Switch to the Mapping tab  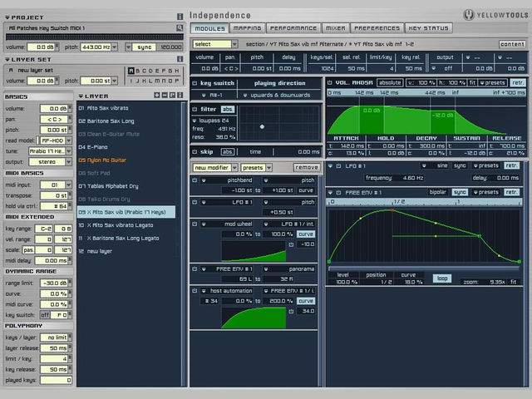click(248, 28)
